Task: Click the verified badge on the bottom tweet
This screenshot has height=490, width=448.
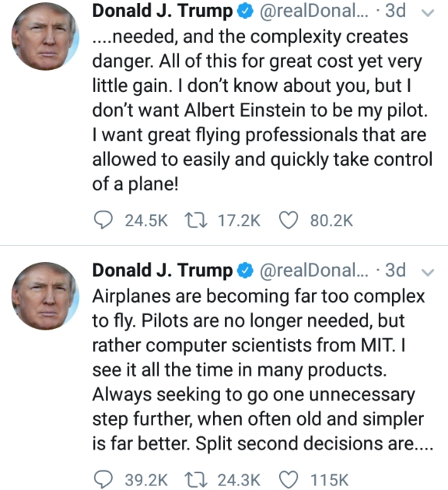Action: [245, 271]
